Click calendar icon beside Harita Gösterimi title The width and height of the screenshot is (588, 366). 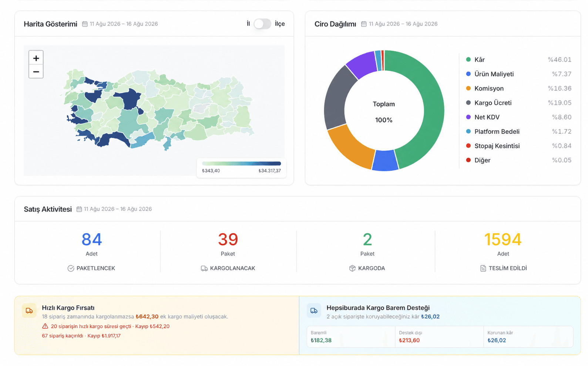(85, 24)
